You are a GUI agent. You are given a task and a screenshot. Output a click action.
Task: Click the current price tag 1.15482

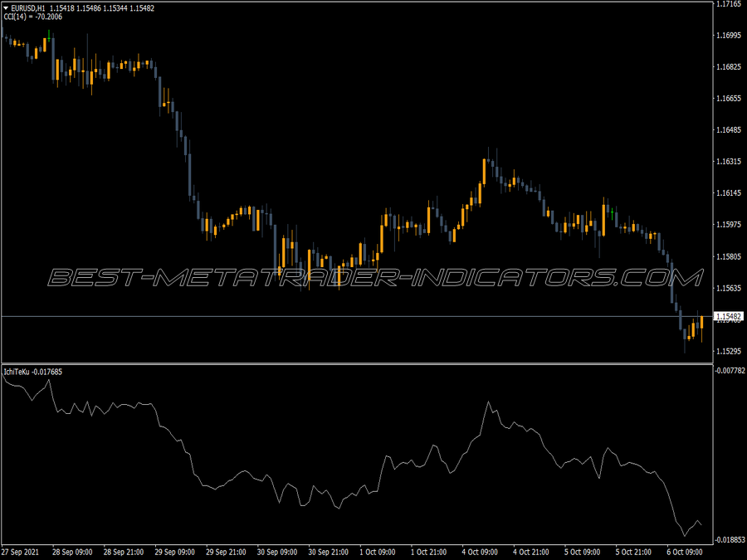(x=729, y=317)
